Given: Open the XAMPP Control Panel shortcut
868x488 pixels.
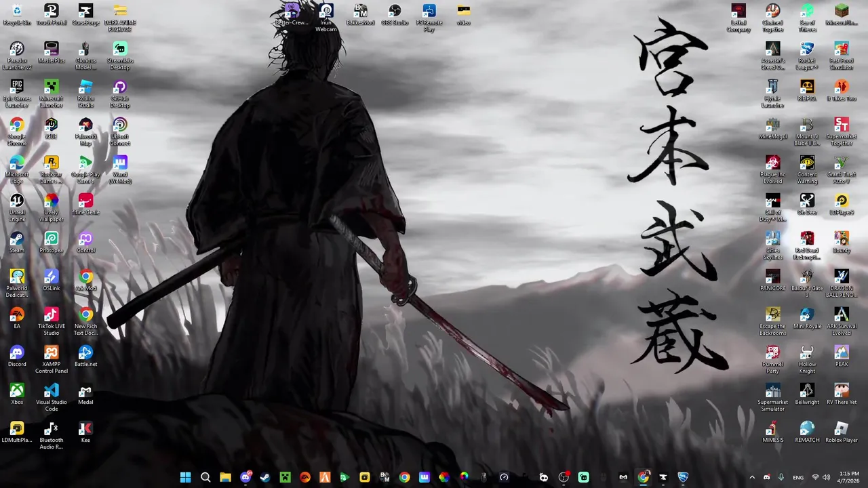Looking at the screenshot, I should click(51, 360).
